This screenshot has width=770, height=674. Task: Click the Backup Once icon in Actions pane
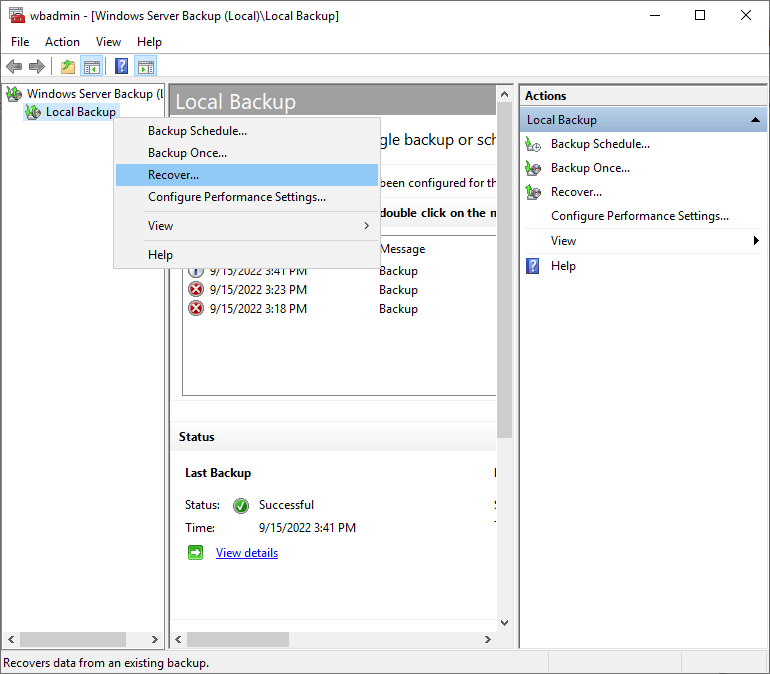[533, 168]
